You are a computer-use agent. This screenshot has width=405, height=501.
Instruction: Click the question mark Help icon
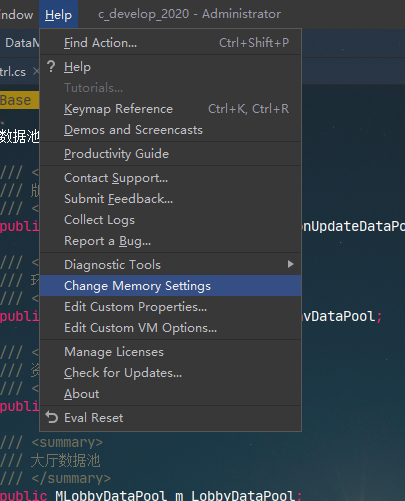click(x=51, y=66)
